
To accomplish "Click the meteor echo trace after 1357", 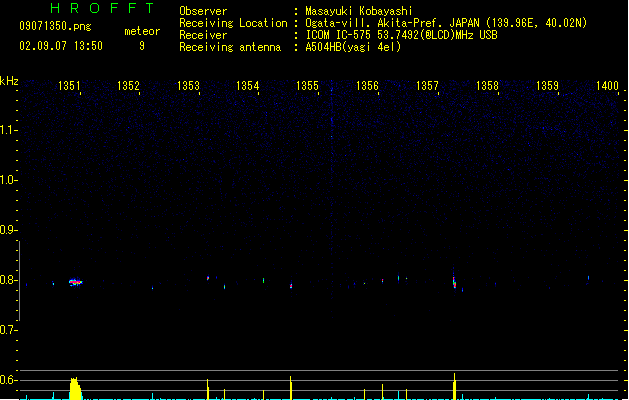I will 455,281.
